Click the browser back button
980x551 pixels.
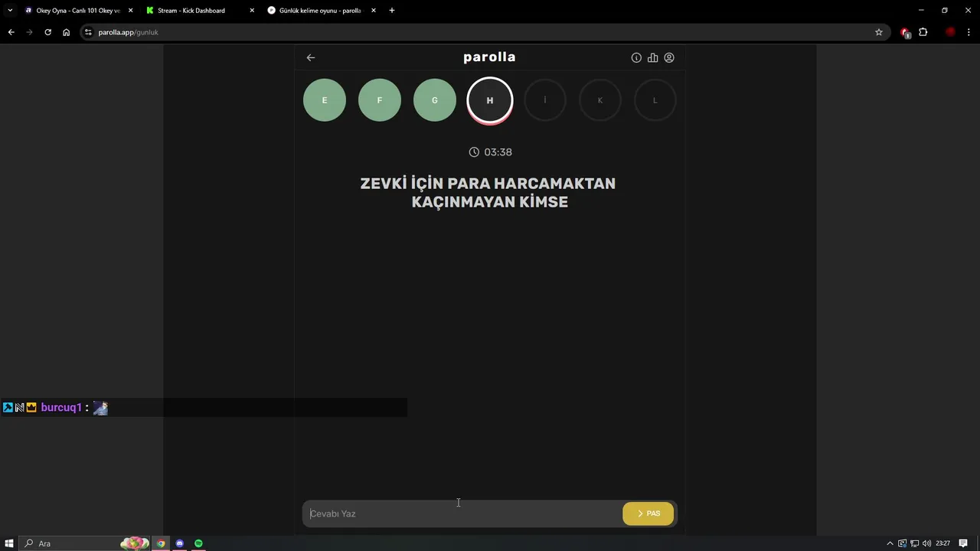pyautogui.click(x=11, y=32)
